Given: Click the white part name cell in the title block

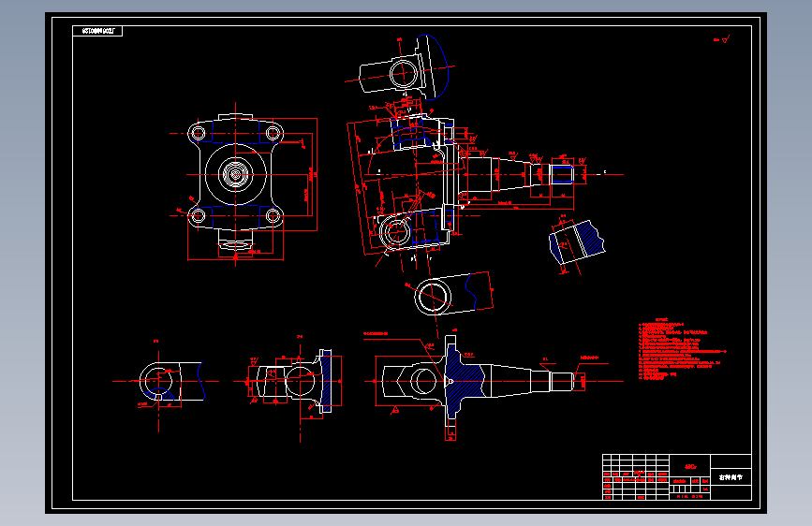Looking at the screenshot, I should tap(731, 476).
